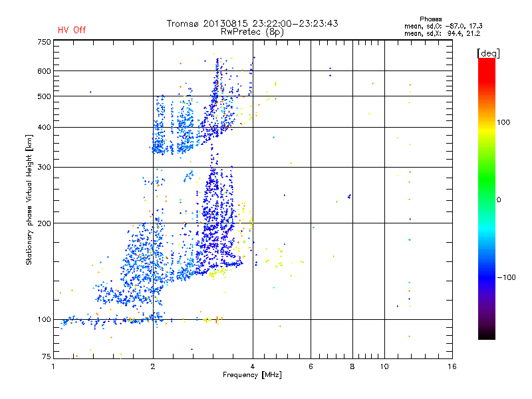Screen dimensions: 532x399
Task: Click the y-axis label '750'
Action: 44,42
